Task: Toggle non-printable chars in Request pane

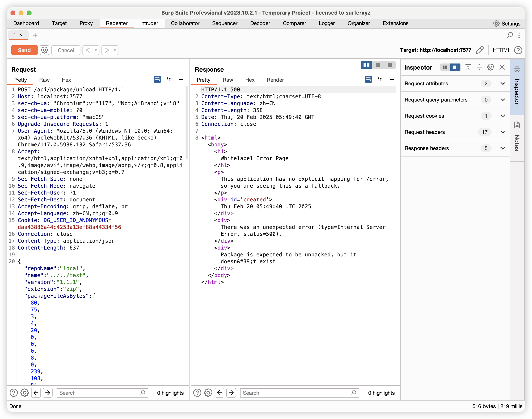Action: pyautogui.click(x=169, y=79)
